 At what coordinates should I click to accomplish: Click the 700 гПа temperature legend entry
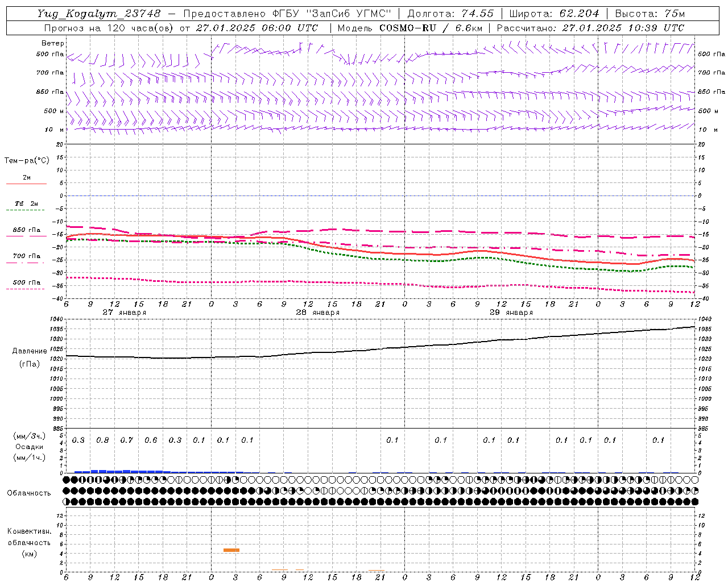(27, 256)
